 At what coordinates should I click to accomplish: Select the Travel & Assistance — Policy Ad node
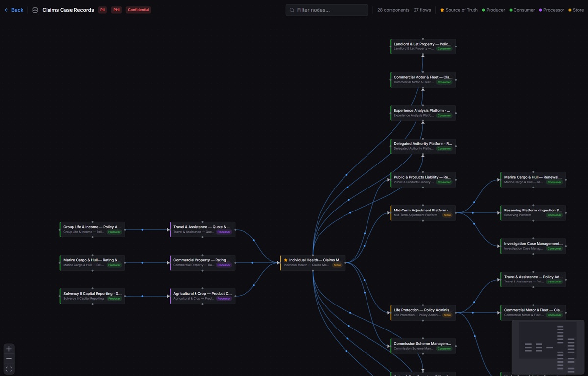pyautogui.click(x=533, y=279)
